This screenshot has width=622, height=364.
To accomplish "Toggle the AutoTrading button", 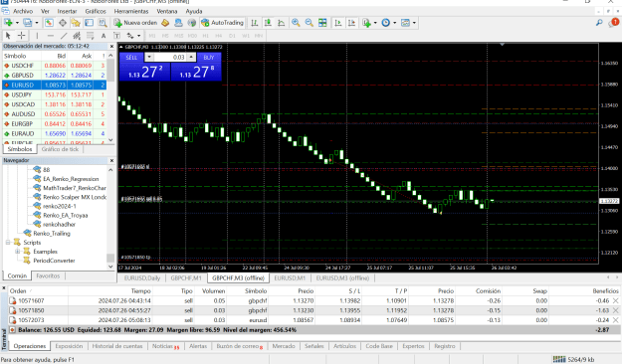I will (x=222, y=23).
